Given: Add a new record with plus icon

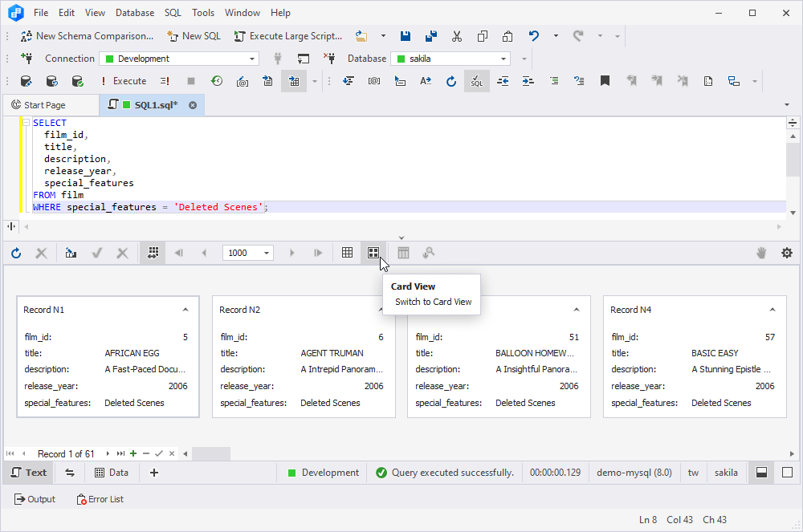Looking at the screenshot, I should point(133,453).
